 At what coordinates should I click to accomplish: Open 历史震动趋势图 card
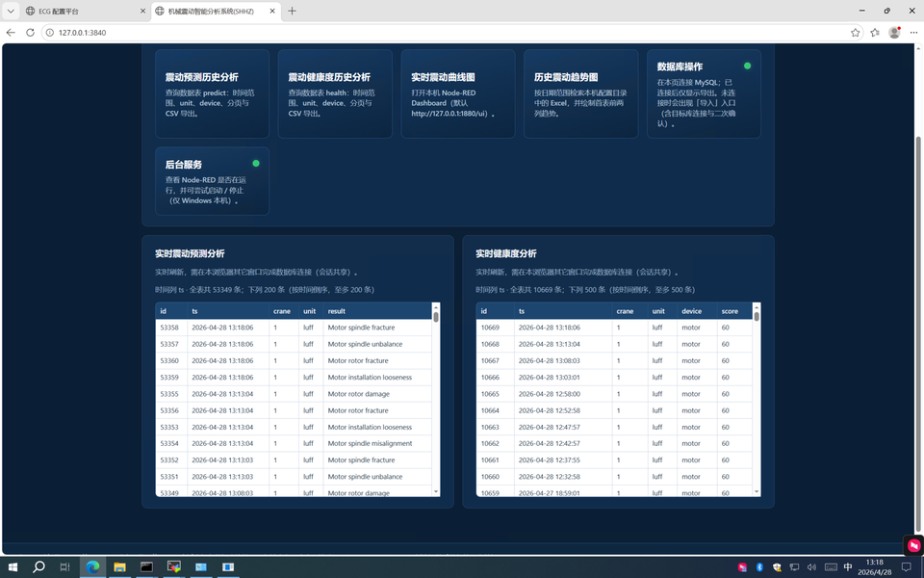pos(581,93)
